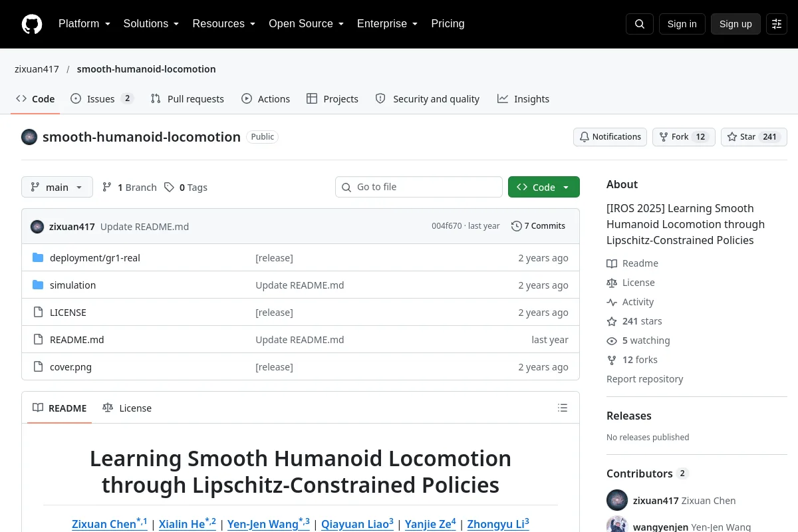Viewport: 798px width, 532px height.
Task: Expand the Open Source menu
Action: 306,24
